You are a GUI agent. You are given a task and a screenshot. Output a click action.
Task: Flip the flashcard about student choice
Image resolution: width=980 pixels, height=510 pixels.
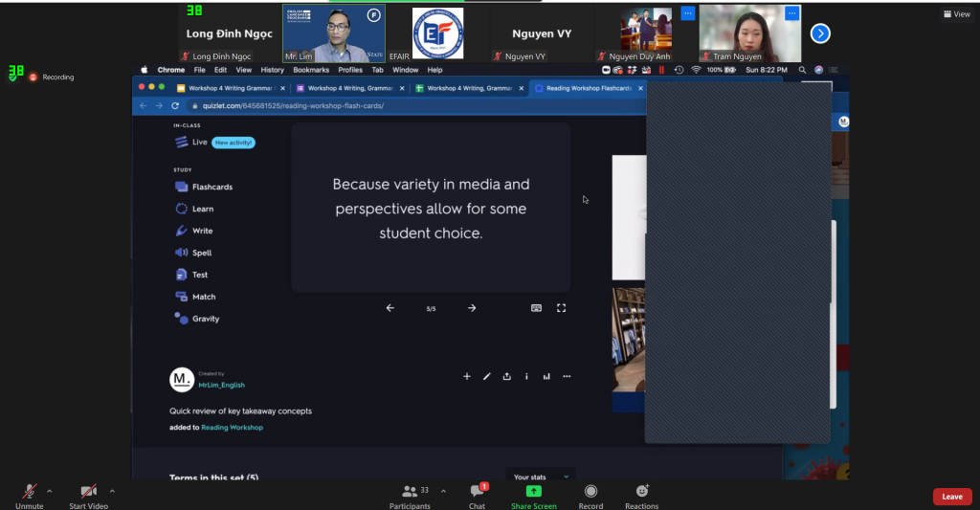click(x=431, y=209)
